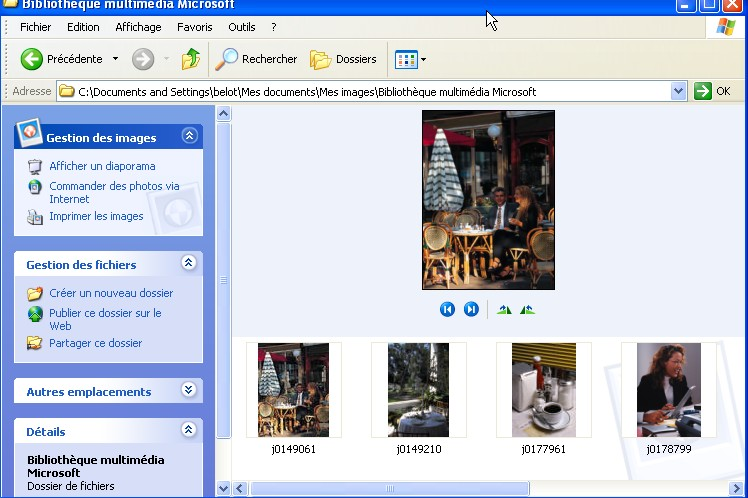
Task: Click the Gestion des images header title
Action: point(101,138)
